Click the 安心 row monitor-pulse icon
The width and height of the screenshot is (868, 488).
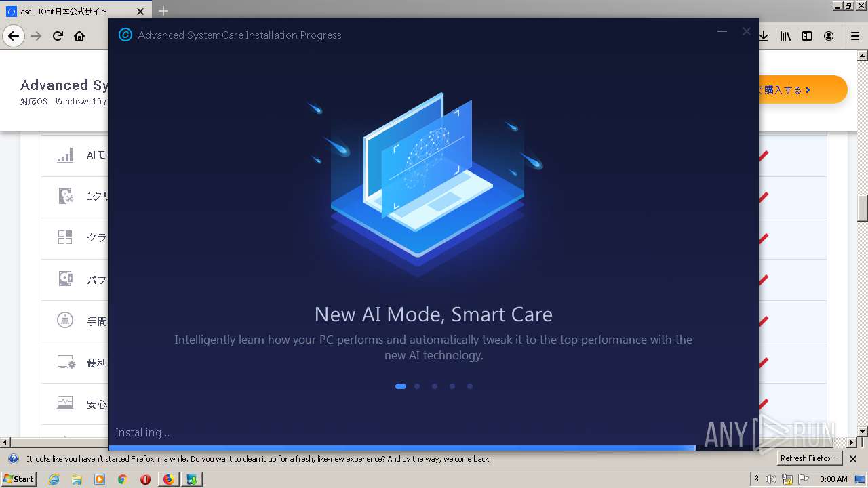[65, 403]
